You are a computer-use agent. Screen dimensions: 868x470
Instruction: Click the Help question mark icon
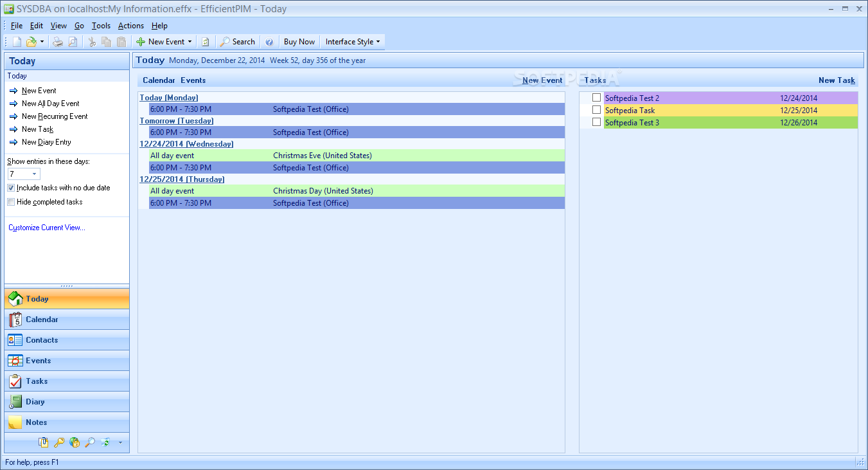point(269,42)
